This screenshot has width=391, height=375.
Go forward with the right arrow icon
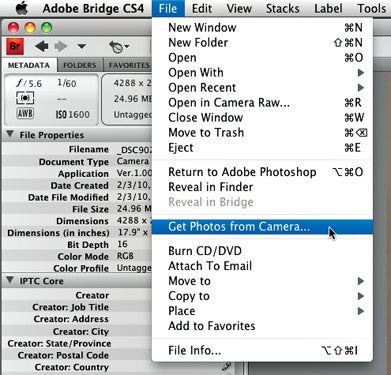point(61,46)
